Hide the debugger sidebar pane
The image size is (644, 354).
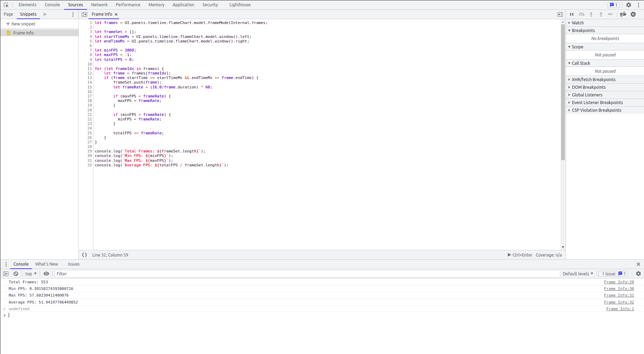560,14
